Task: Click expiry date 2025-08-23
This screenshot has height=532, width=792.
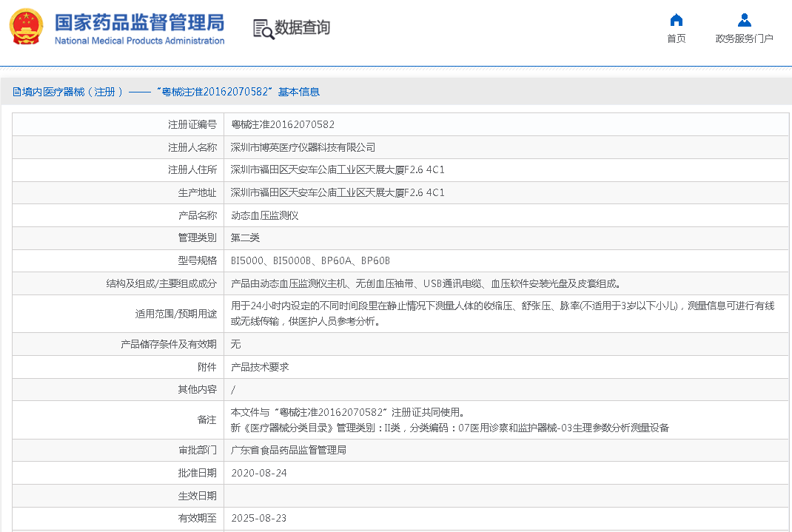Action: [258, 518]
